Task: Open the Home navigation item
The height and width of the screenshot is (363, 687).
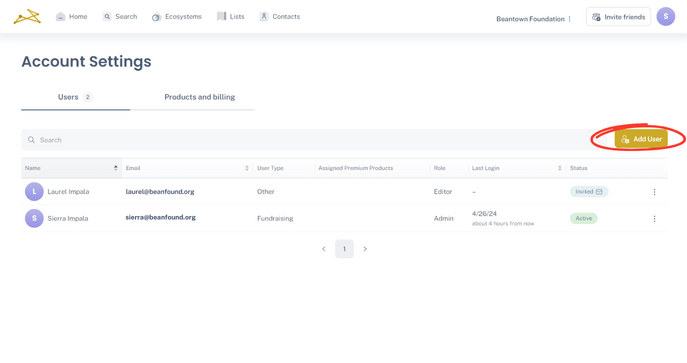Action: 72,17
